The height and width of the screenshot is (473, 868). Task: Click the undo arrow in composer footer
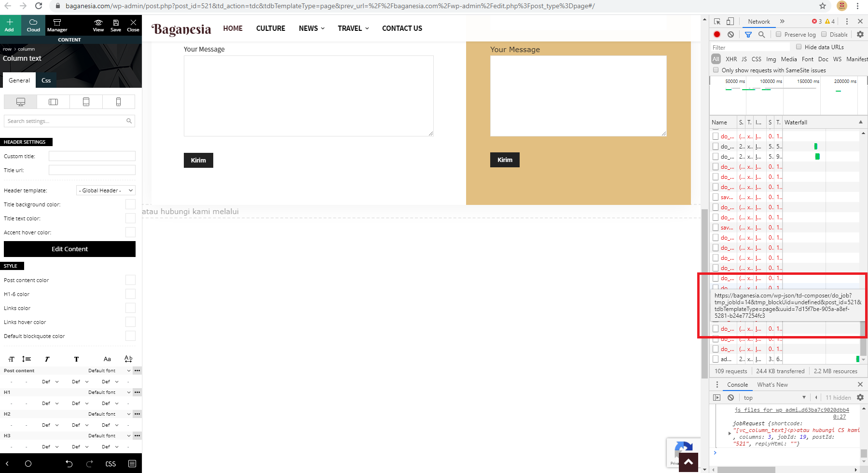point(69,464)
